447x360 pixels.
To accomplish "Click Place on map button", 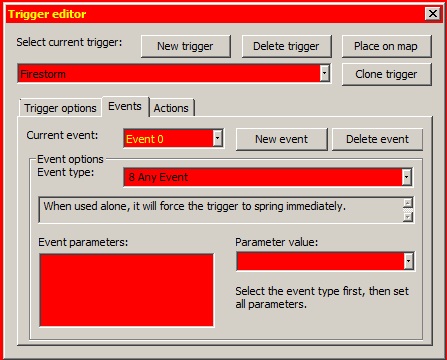I will [387, 46].
